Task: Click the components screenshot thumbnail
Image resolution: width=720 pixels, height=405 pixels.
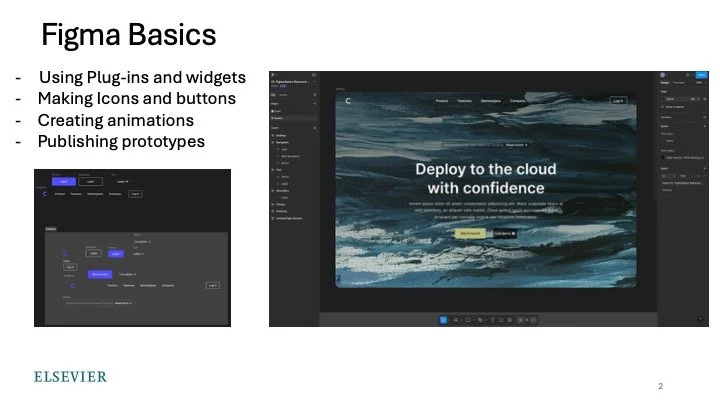Action: coord(133,248)
